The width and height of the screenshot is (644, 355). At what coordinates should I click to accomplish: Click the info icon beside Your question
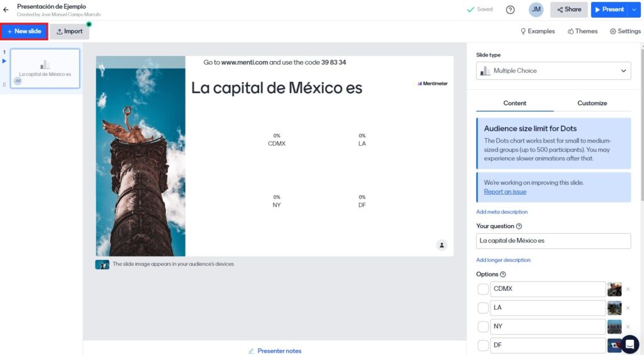click(519, 226)
